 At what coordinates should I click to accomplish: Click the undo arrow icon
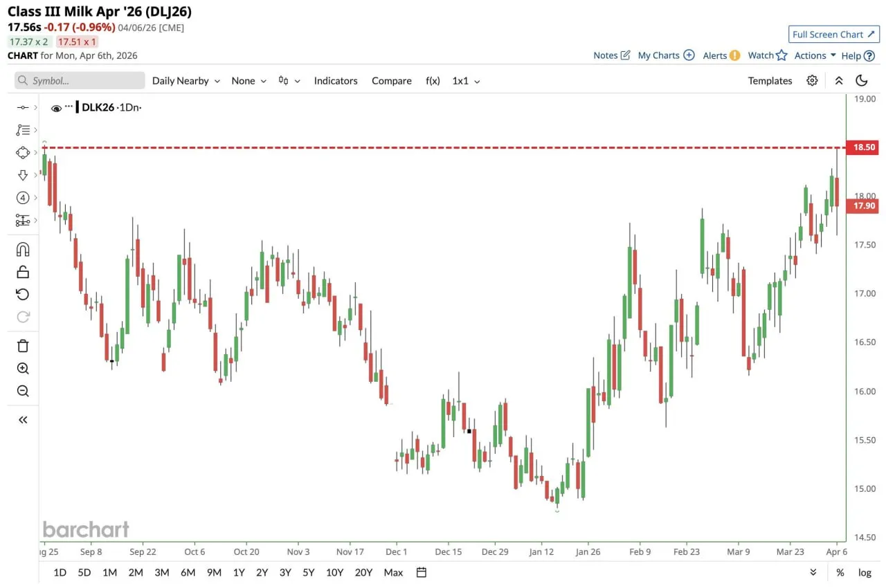pos(23,295)
